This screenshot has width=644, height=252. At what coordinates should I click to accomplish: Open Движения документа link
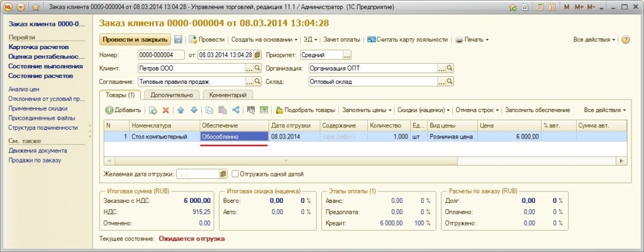pyautogui.click(x=37, y=151)
